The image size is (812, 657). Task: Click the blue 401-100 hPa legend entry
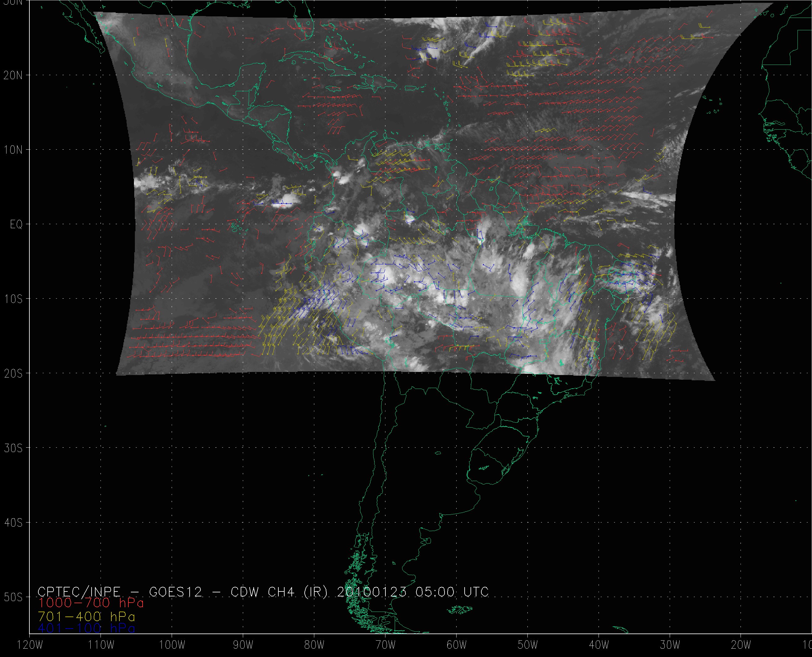[x=86, y=628]
